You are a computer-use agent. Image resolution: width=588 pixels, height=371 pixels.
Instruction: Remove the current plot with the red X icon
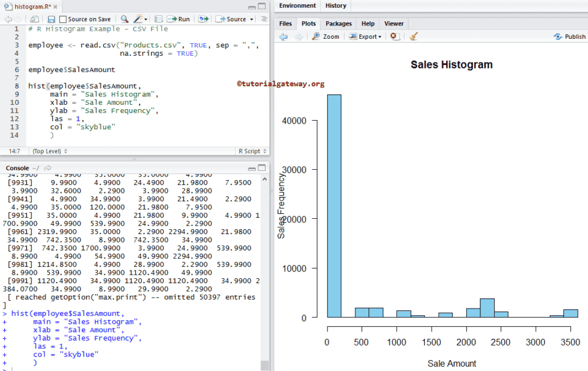pos(394,36)
